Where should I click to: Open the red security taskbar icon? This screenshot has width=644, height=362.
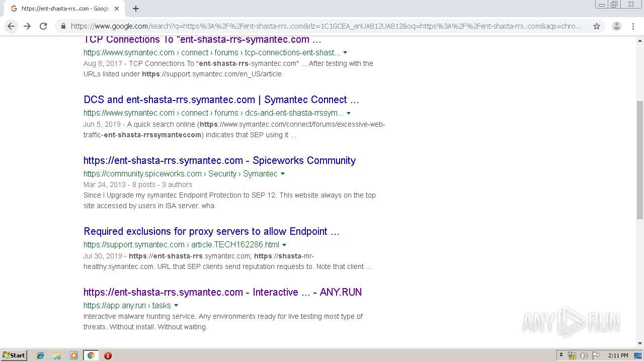pyautogui.click(x=108, y=355)
